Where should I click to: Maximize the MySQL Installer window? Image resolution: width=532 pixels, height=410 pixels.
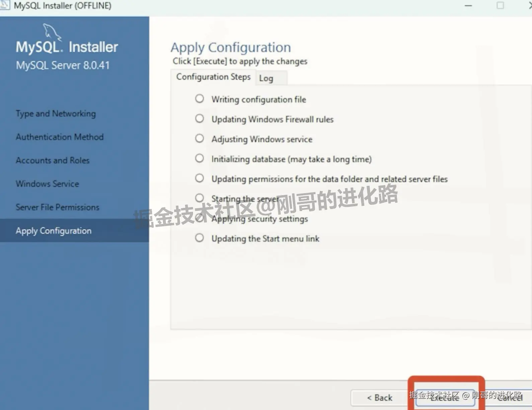click(x=500, y=6)
